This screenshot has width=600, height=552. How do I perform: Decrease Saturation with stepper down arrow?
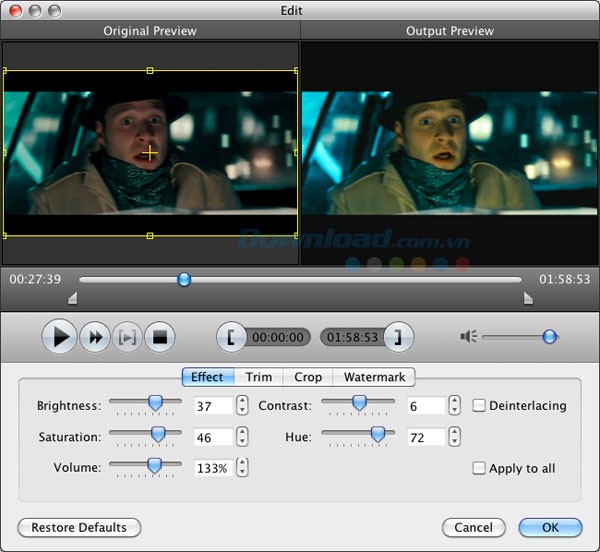[242, 441]
